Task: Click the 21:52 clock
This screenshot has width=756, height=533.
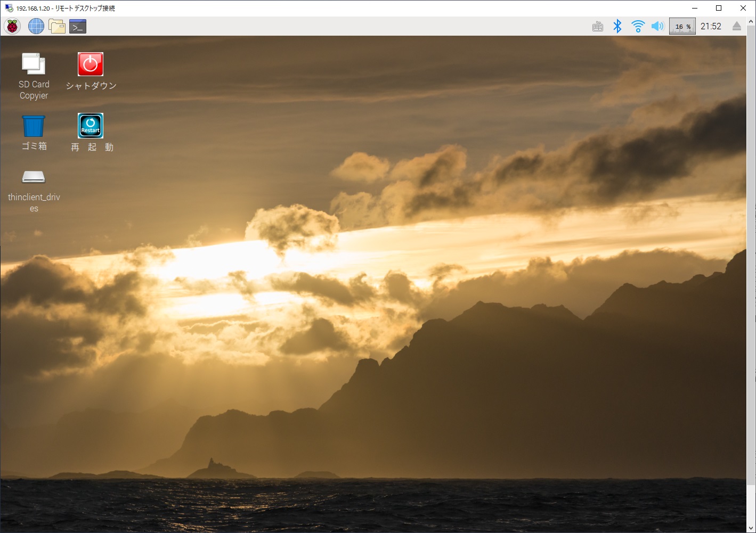Action: coord(711,26)
